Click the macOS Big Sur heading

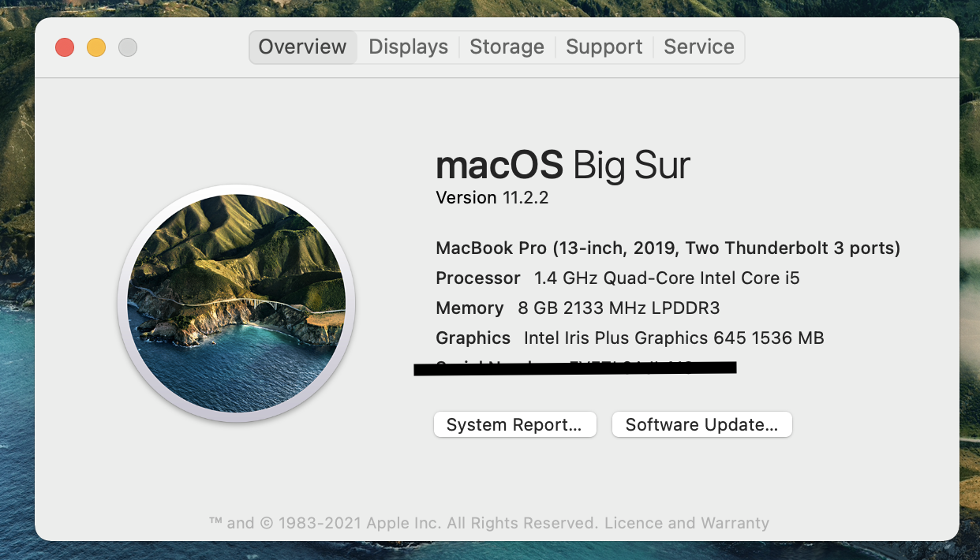pos(563,165)
